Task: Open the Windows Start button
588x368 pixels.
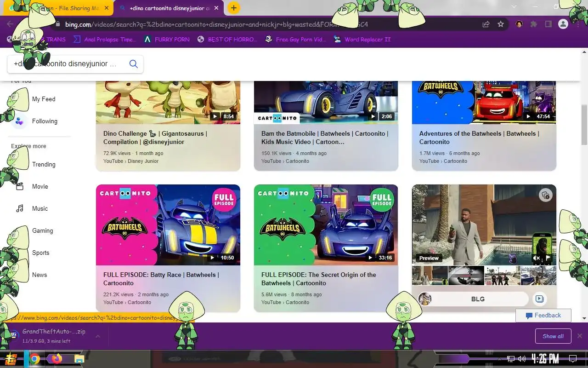Action: coord(11,359)
